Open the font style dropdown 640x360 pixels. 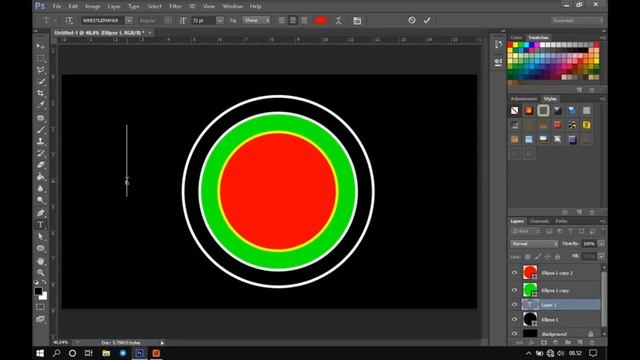point(168,20)
